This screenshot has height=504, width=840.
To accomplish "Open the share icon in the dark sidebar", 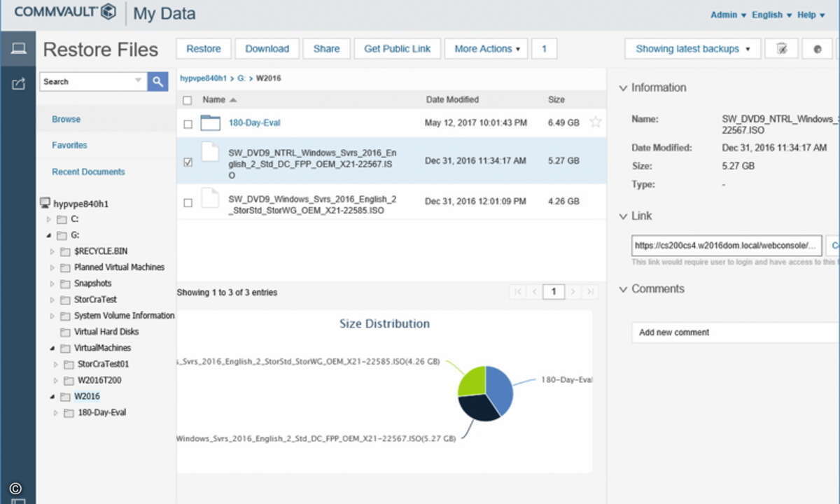I will click(18, 84).
